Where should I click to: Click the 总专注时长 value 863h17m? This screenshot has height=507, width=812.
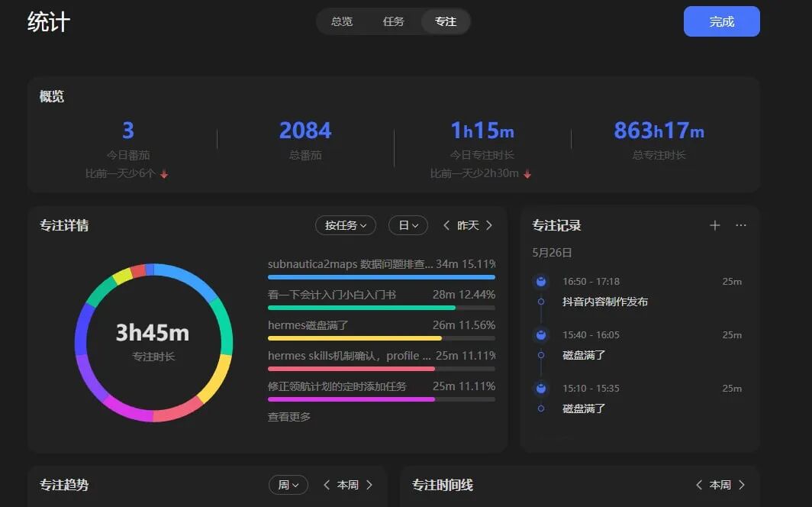pos(659,131)
